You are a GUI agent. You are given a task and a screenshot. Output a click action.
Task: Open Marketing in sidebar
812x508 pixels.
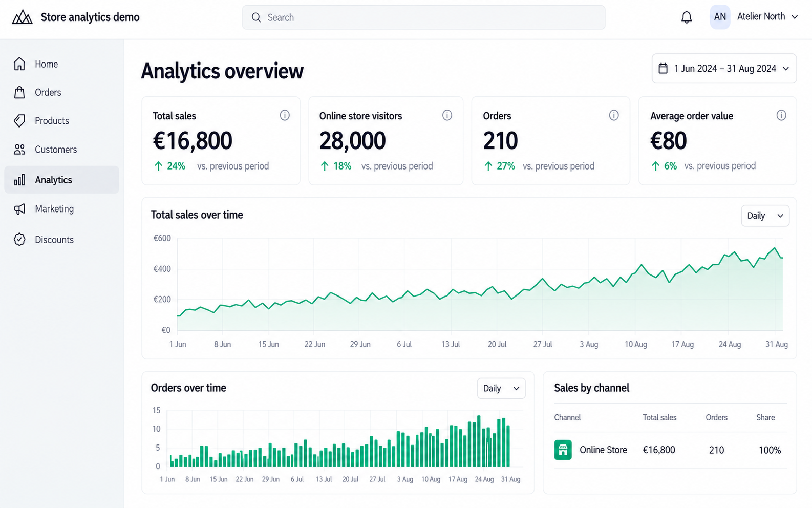point(61,209)
